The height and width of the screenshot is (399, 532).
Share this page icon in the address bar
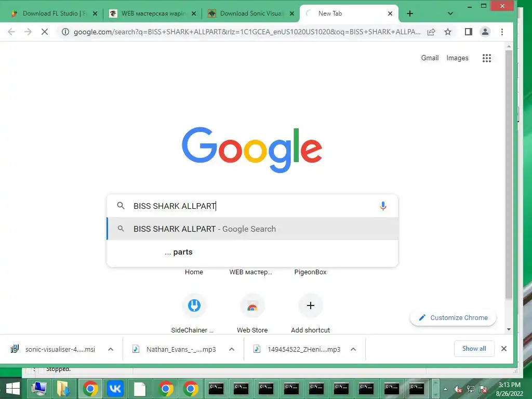coord(431,32)
